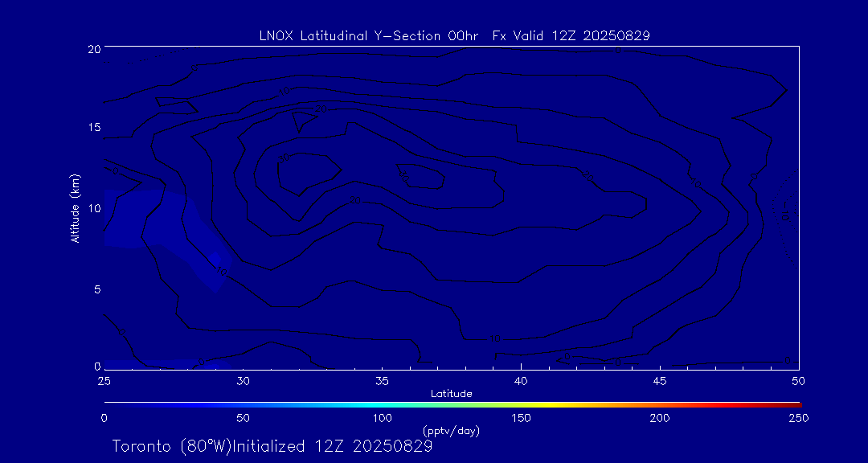This screenshot has width=868, height=463.
Task: Click the '(pptv/day)' units label
Action: click(x=451, y=430)
